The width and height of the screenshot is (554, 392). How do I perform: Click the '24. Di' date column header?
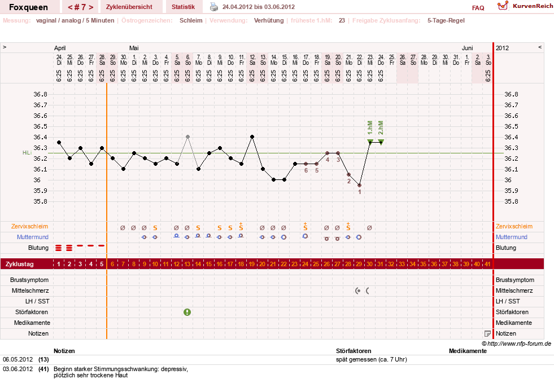59,60
